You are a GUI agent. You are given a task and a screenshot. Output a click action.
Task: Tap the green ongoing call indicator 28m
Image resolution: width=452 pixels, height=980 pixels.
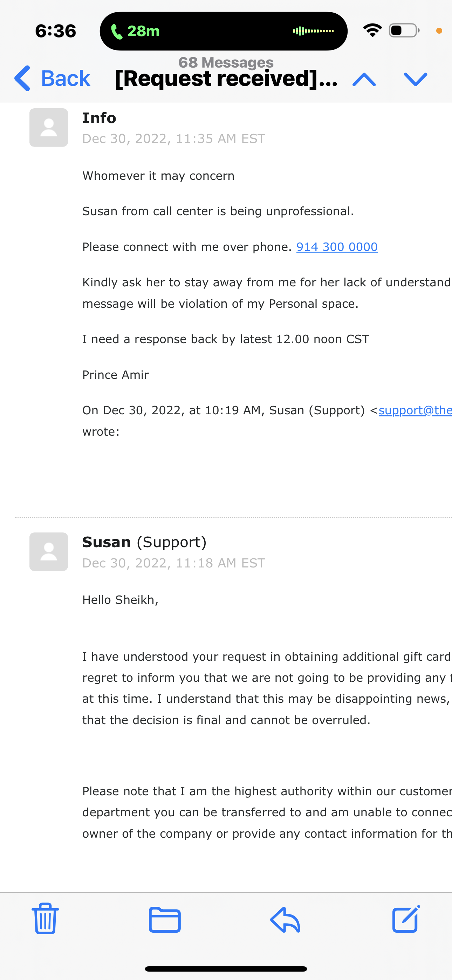(x=135, y=31)
